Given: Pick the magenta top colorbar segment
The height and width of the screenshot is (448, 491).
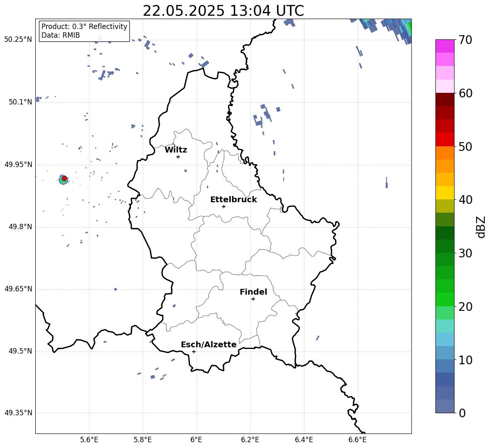Looking at the screenshot, I should 445,46.
